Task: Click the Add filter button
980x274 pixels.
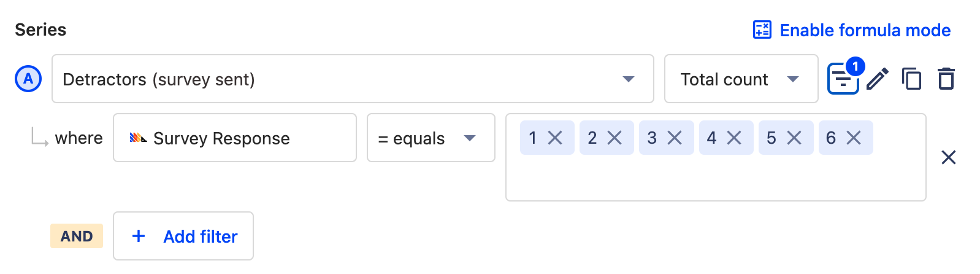Action: pos(183,237)
